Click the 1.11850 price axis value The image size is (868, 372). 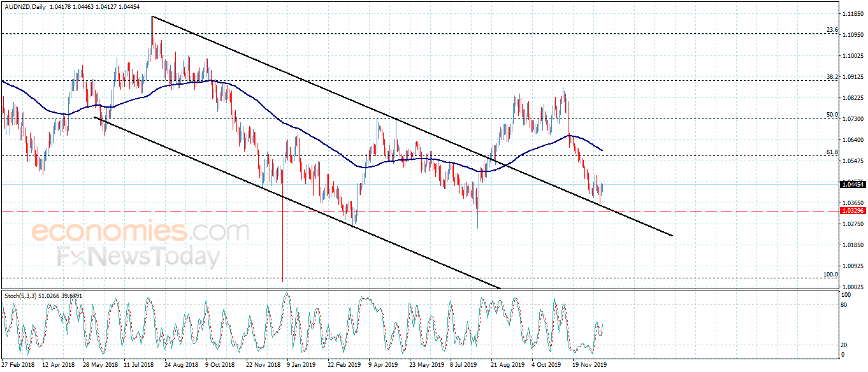tap(853, 13)
